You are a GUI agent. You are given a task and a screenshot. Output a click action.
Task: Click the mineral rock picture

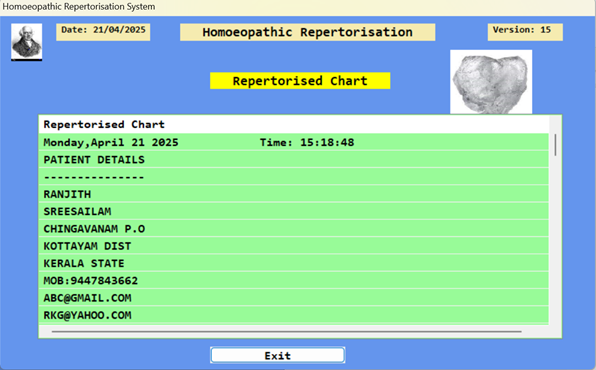[x=491, y=82]
